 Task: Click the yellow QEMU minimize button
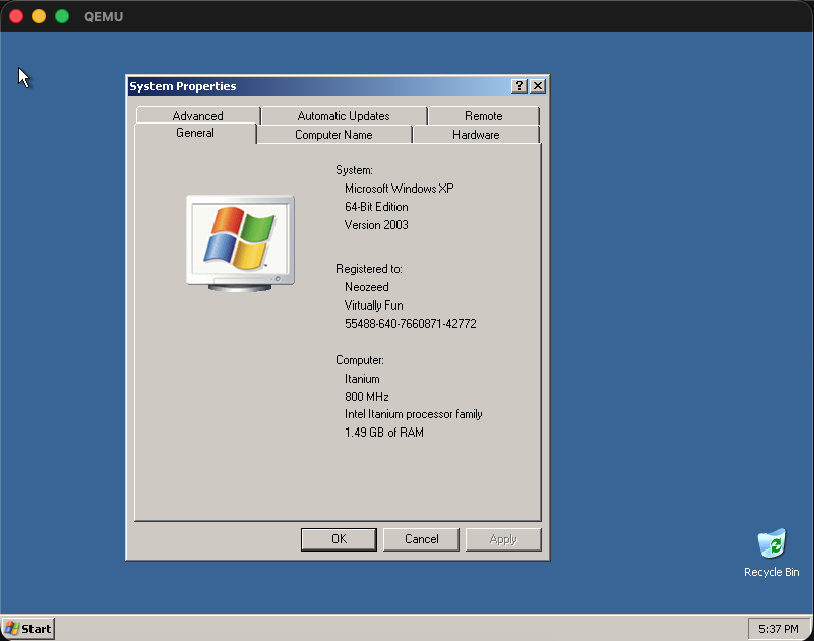point(39,16)
